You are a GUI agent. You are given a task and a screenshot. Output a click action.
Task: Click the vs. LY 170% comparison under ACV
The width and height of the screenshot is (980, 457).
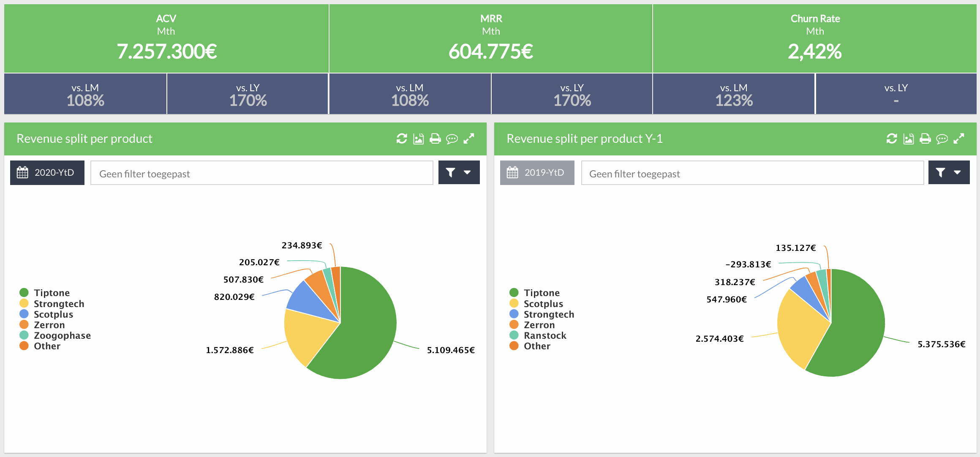click(x=247, y=94)
